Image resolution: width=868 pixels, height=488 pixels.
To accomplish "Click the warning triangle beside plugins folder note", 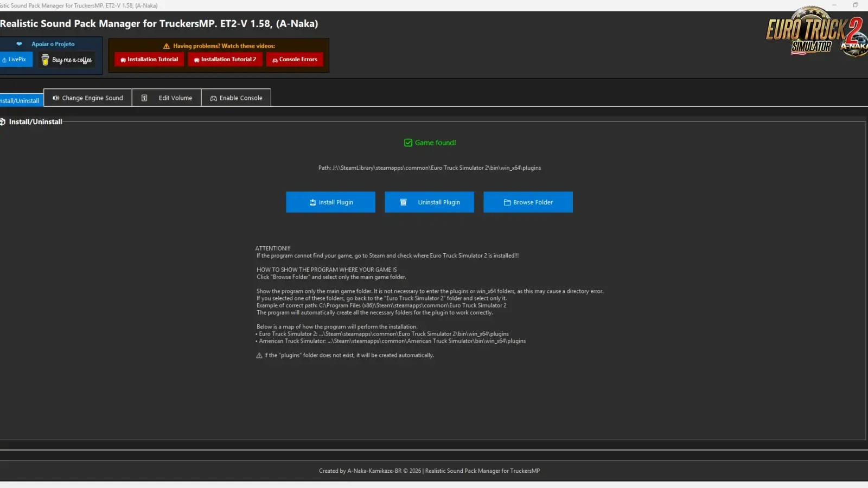I will coord(259,356).
